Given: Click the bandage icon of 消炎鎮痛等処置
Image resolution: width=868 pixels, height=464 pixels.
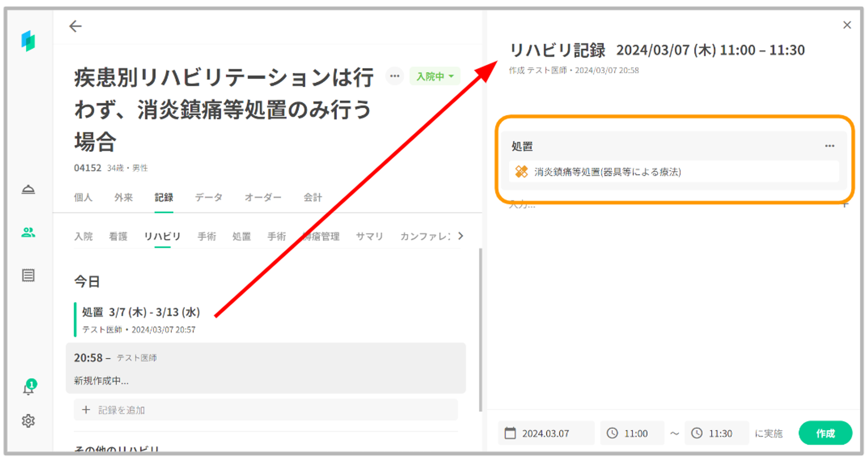Looking at the screenshot, I should click(x=521, y=172).
